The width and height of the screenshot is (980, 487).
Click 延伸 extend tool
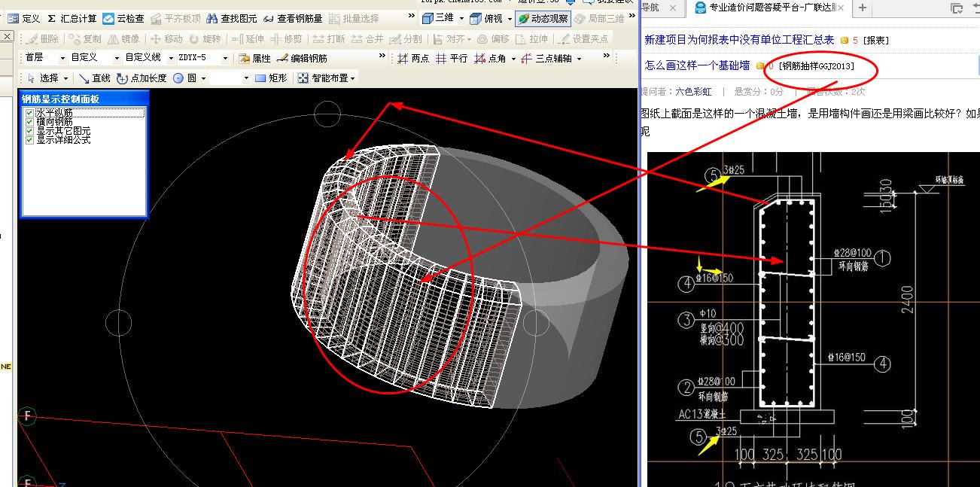click(248, 38)
